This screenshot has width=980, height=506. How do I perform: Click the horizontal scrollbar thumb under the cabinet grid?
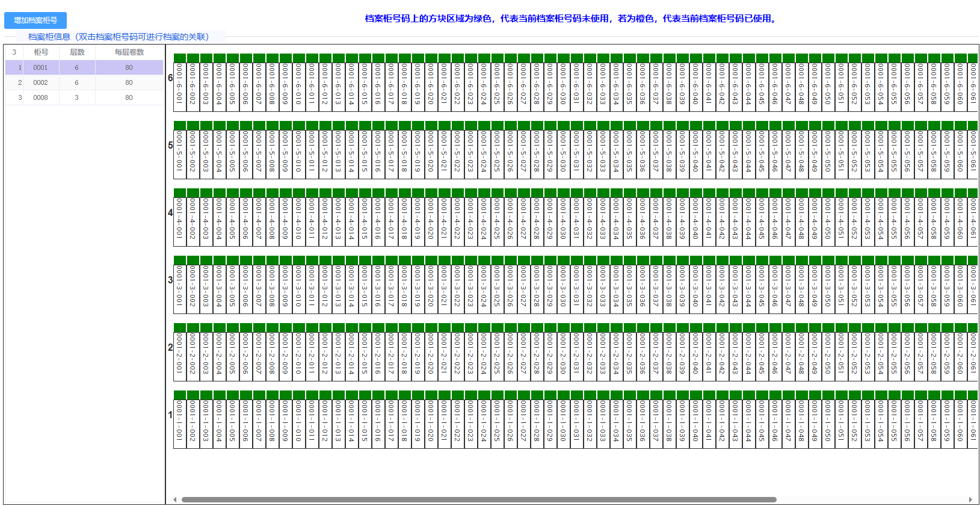click(479, 499)
